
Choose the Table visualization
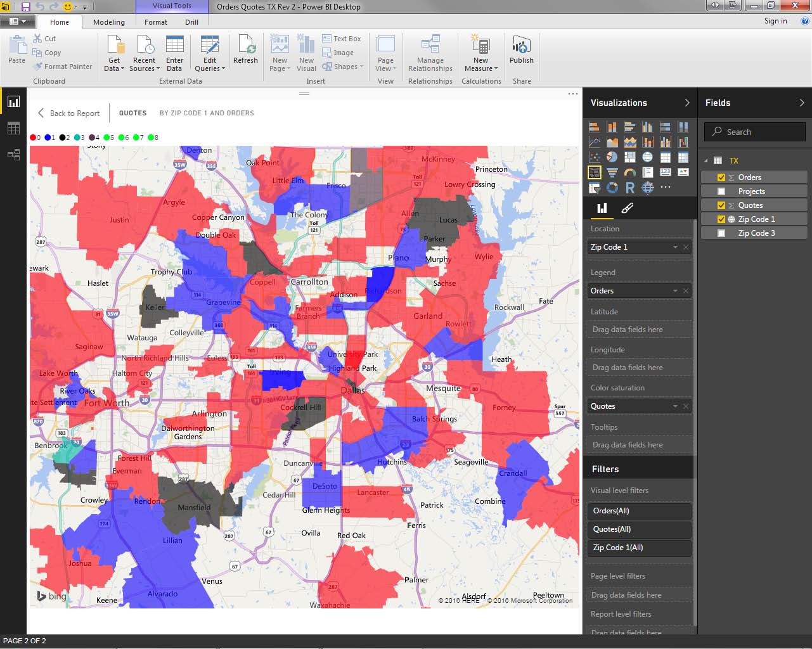pos(665,157)
